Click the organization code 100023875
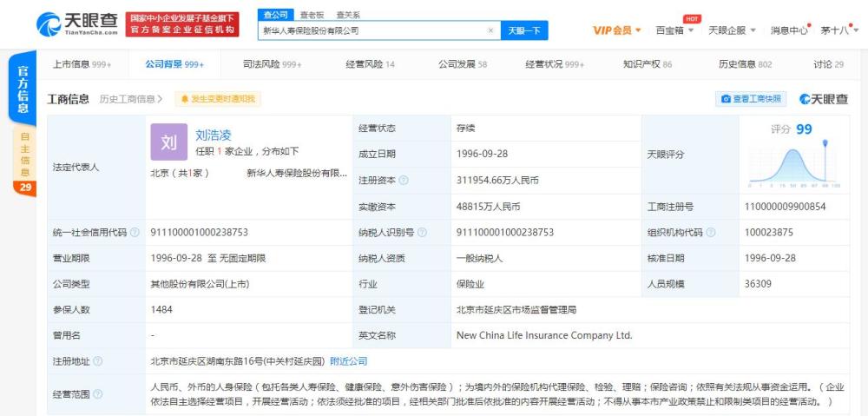The height and width of the screenshot is (416, 868). (x=769, y=233)
